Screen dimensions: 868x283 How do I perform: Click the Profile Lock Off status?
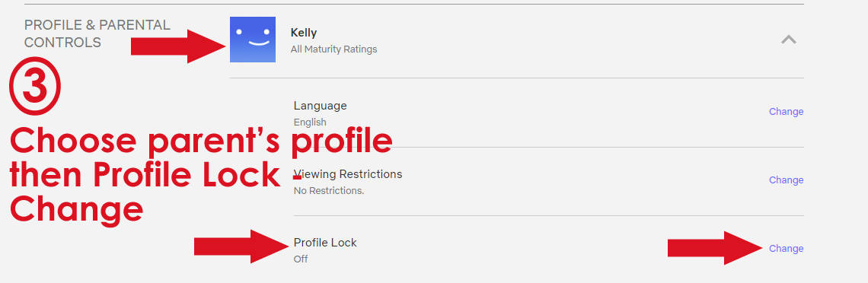click(x=301, y=259)
